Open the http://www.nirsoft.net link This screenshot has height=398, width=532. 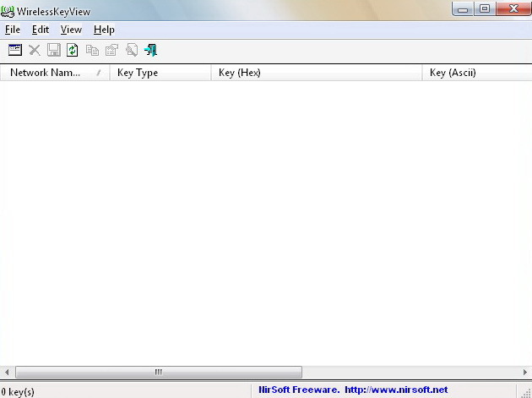tap(396, 390)
